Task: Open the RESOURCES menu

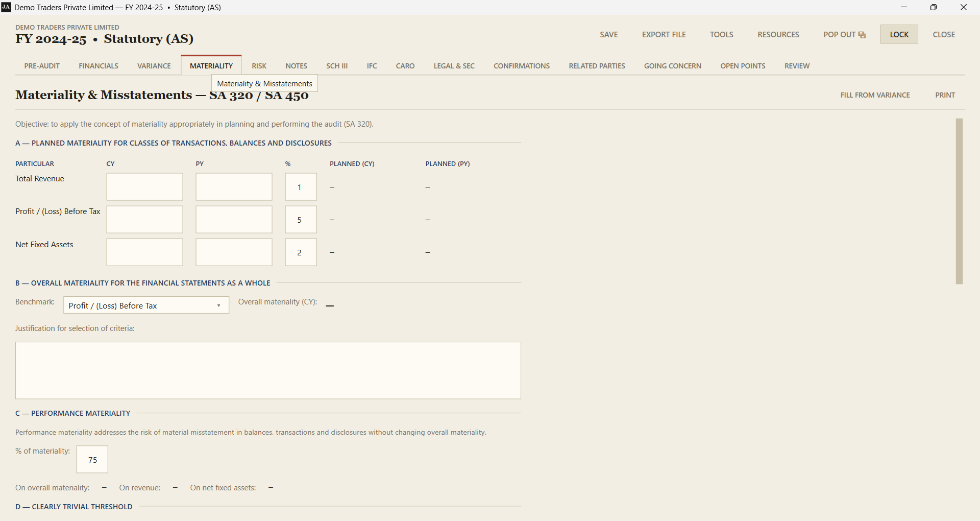Action: [x=778, y=34]
